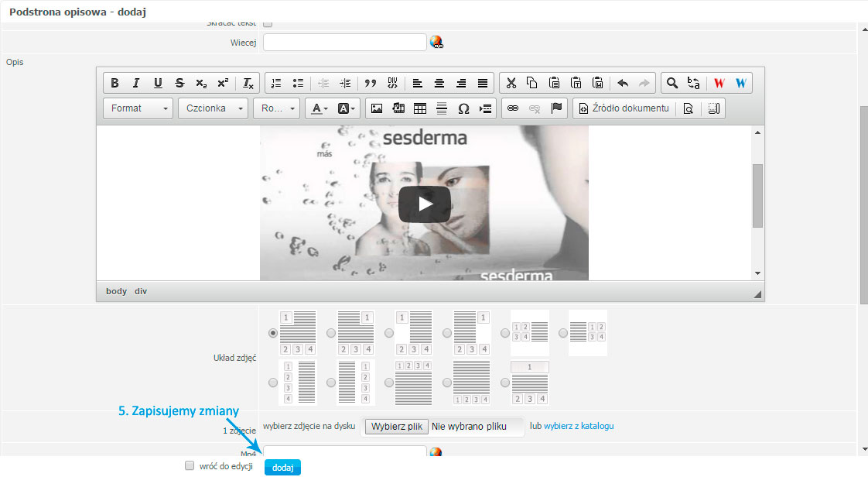This screenshot has height=477, width=868.
Task: Select layout with text column left, photo 1 right
Action: (447, 333)
